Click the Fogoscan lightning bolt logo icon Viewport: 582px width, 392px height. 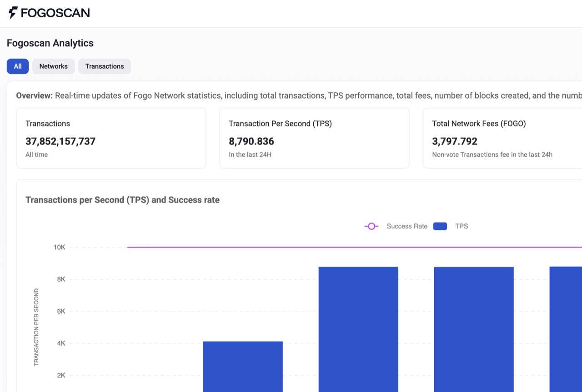pos(13,13)
